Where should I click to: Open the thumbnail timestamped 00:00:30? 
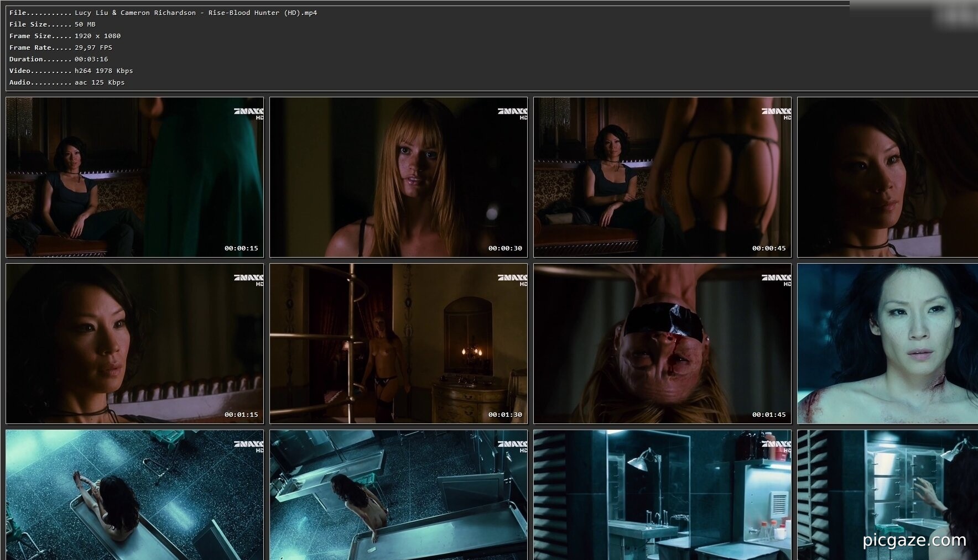[398, 177]
